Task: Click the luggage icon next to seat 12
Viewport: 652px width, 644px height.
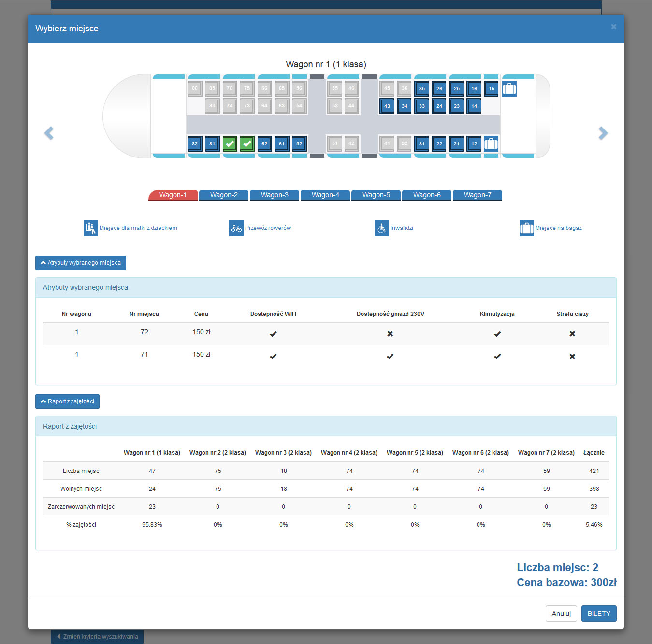Action: tap(491, 143)
